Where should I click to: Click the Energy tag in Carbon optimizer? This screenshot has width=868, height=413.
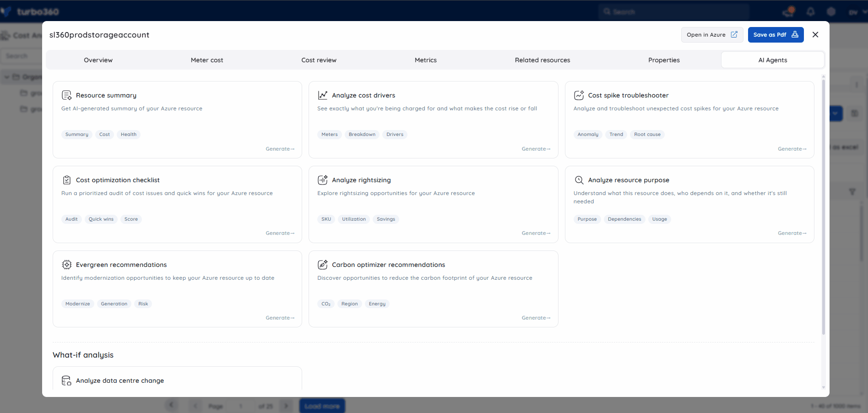click(377, 304)
